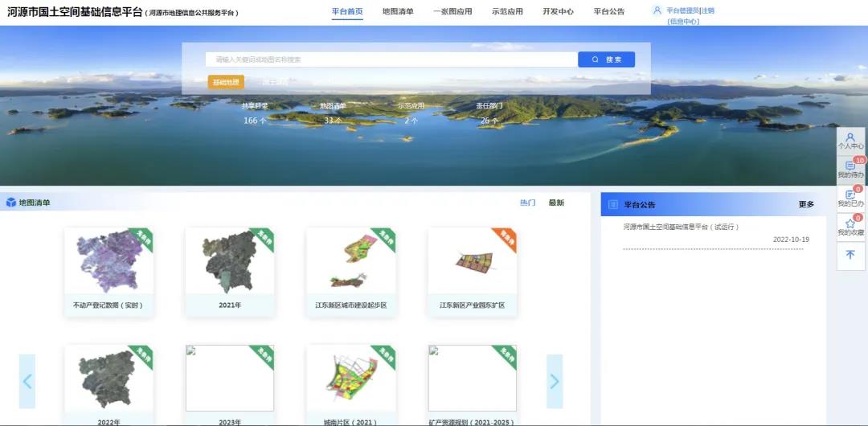The width and height of the screenshot is (868, 426).
Task: Click 更多 in the announcement panel
Action: click(807, 204)
